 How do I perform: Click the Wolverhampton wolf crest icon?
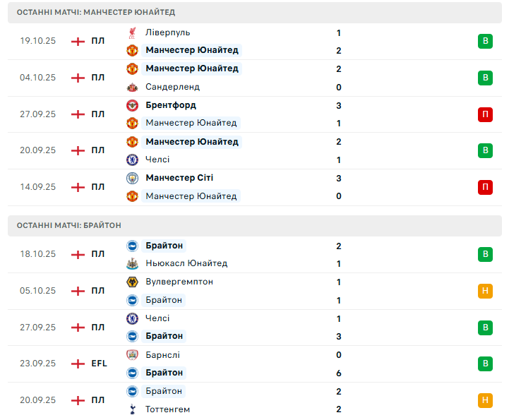tap(132, 282)
